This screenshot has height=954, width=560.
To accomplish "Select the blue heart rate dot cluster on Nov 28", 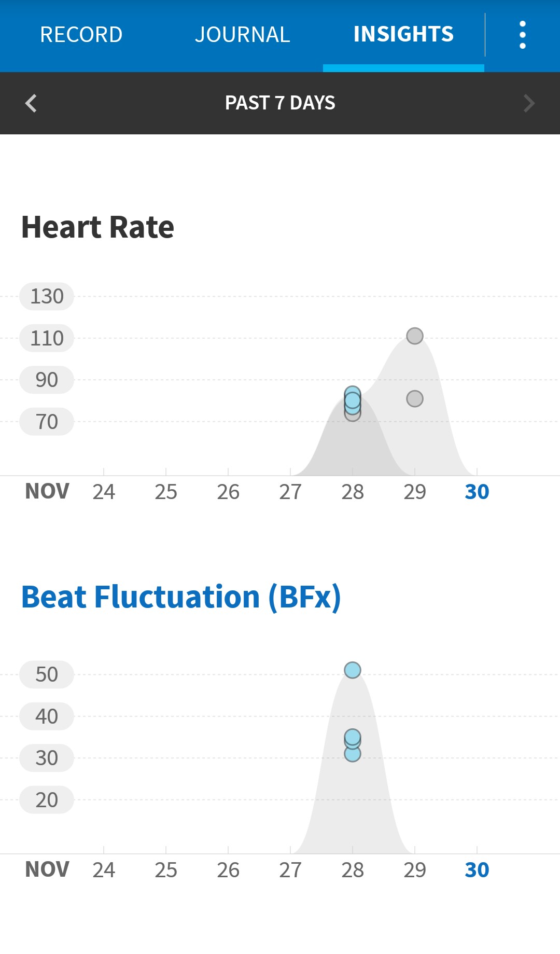I will coord(352,400).
